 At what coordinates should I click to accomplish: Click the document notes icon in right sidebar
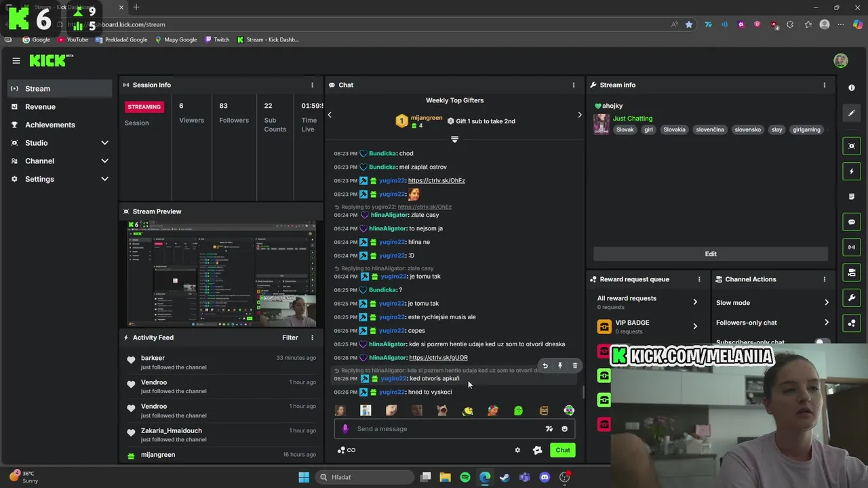pyautogui.click(x=852, y=197)
